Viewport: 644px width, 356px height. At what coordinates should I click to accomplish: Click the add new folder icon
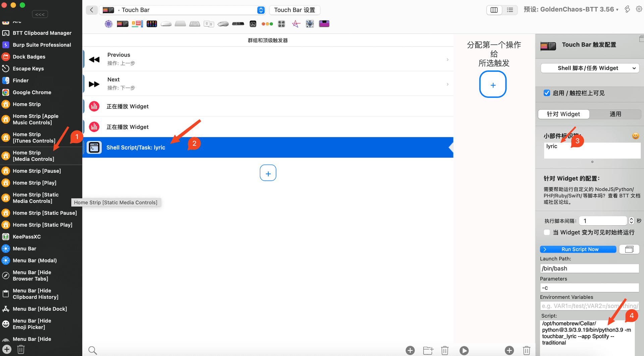tap(428, 351)
